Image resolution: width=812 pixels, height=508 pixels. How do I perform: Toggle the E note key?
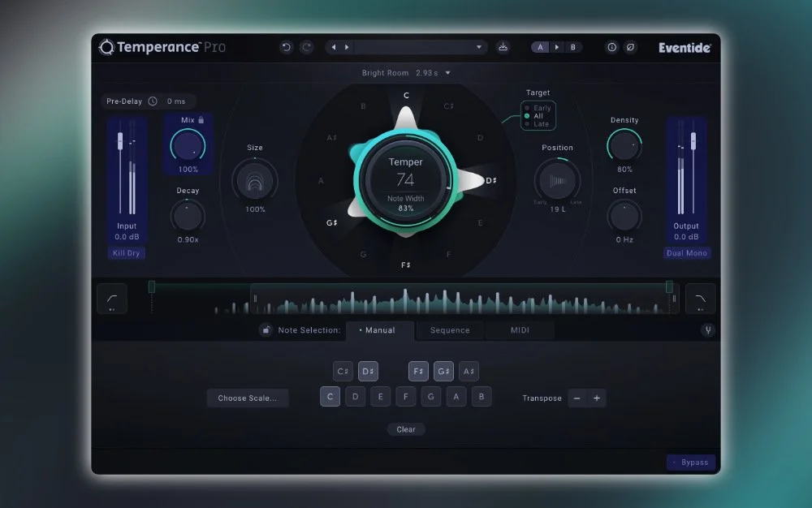381,396
